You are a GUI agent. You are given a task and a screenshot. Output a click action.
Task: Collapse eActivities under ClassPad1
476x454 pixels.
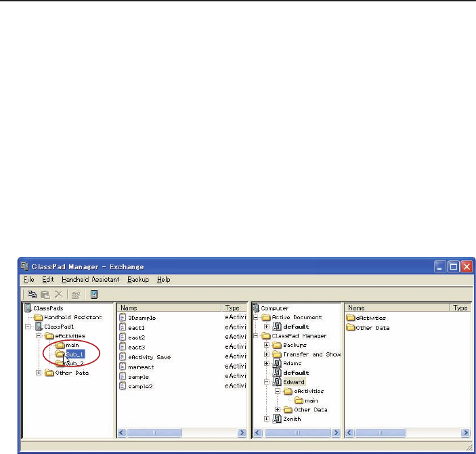[x=39, y=336]
